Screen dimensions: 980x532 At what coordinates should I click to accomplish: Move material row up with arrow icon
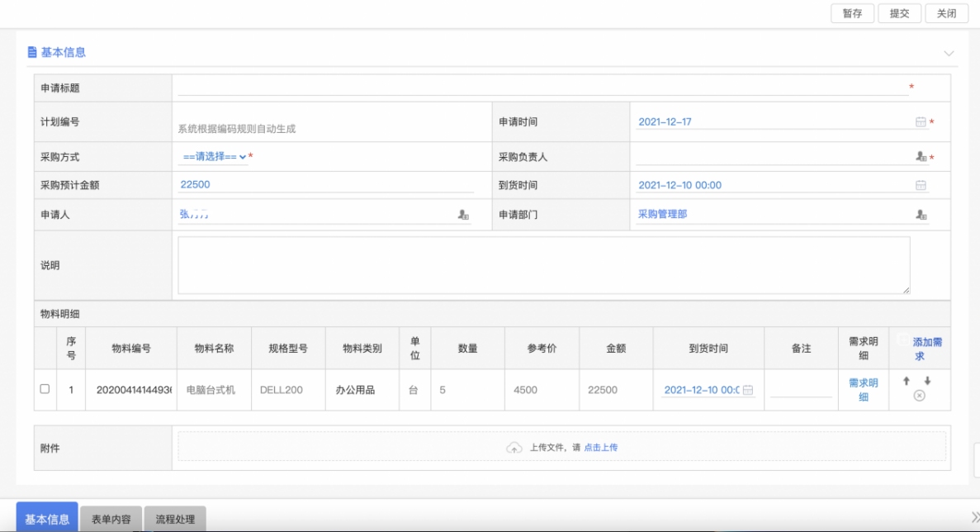(x=907, y=381)
